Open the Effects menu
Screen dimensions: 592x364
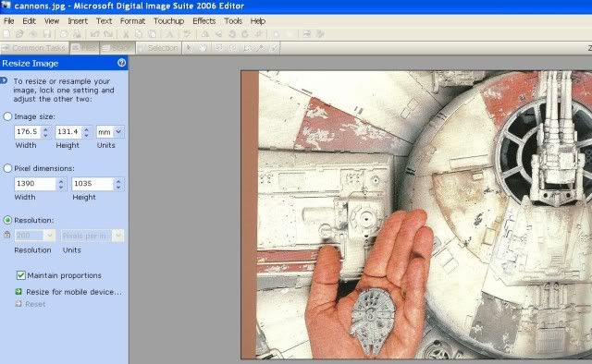[x=203, y=21]
